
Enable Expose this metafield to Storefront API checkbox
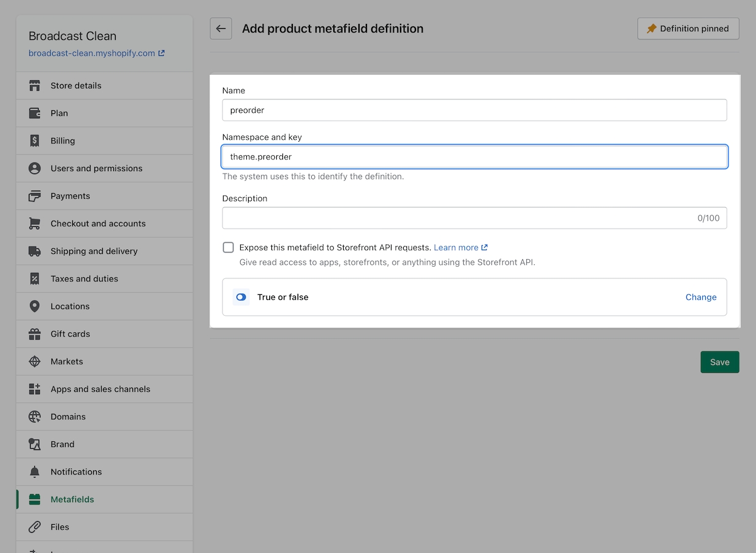coord(229,248)
